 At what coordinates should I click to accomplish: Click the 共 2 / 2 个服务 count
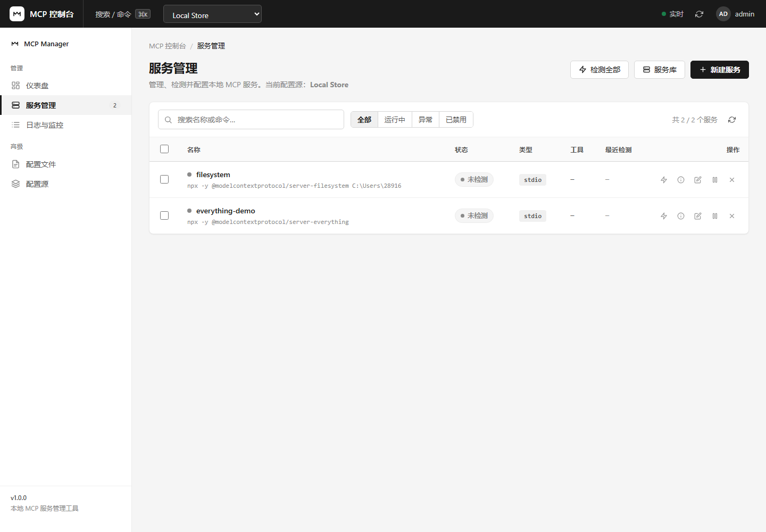click(695, 120)
